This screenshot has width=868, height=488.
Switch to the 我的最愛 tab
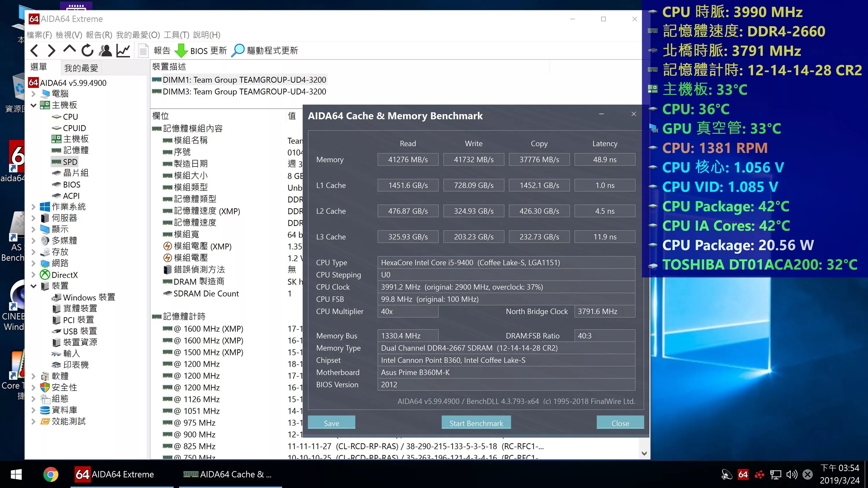[81, 68]
